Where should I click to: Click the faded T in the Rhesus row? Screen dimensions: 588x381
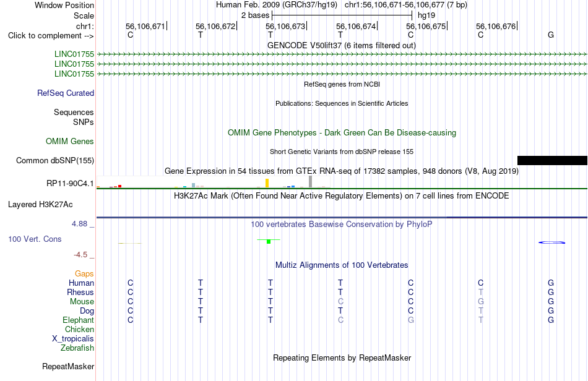pos(481,292)
